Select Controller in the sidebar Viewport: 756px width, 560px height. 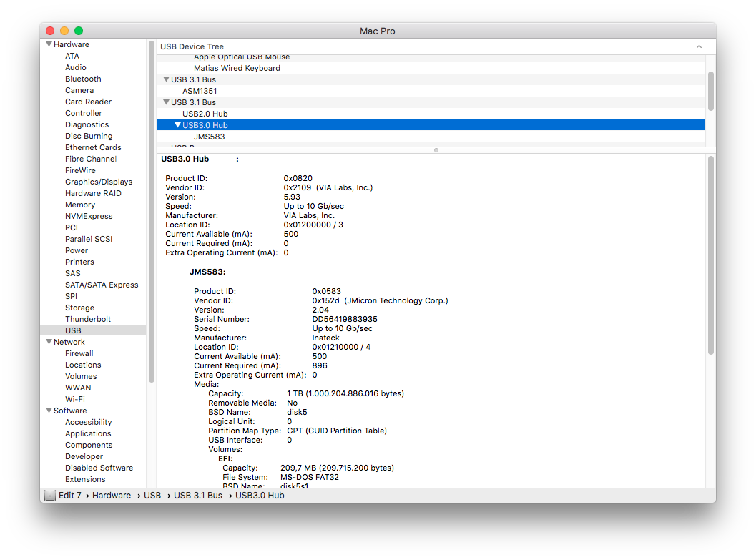click(84, 113)
